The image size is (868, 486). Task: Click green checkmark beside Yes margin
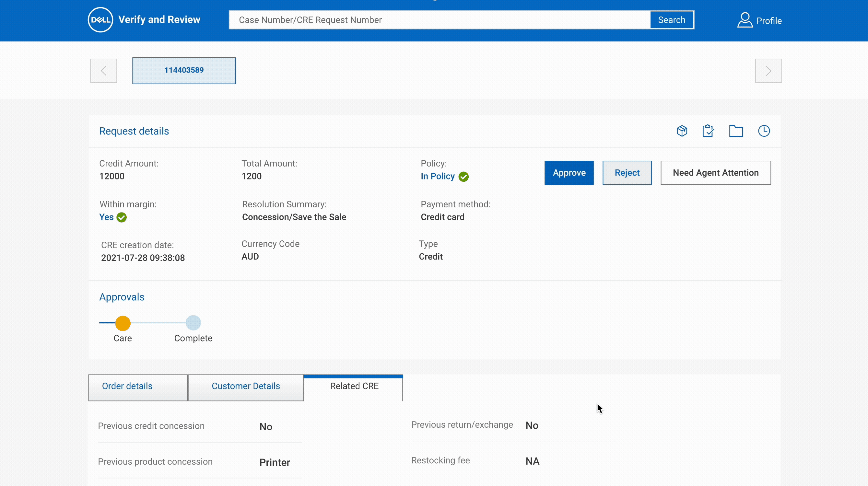click(121, 217)
